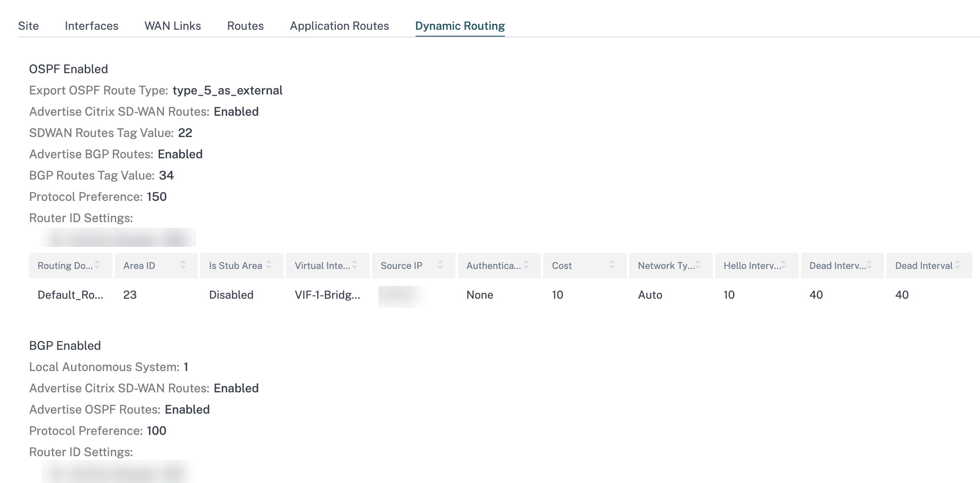Image resolution: width=980 pixels, height=483 pixels.
Task: Open the WAN Links tab
Action: click(173, 26)
